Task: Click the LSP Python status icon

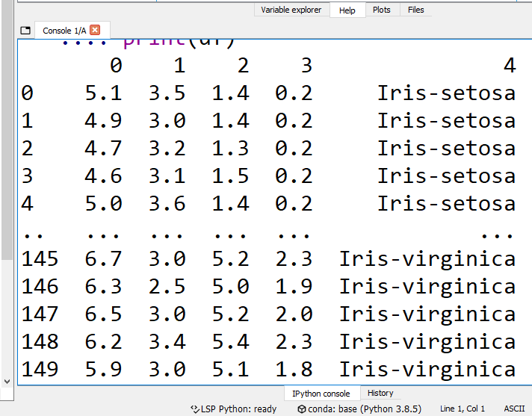Action: click(x=196, y=409)
